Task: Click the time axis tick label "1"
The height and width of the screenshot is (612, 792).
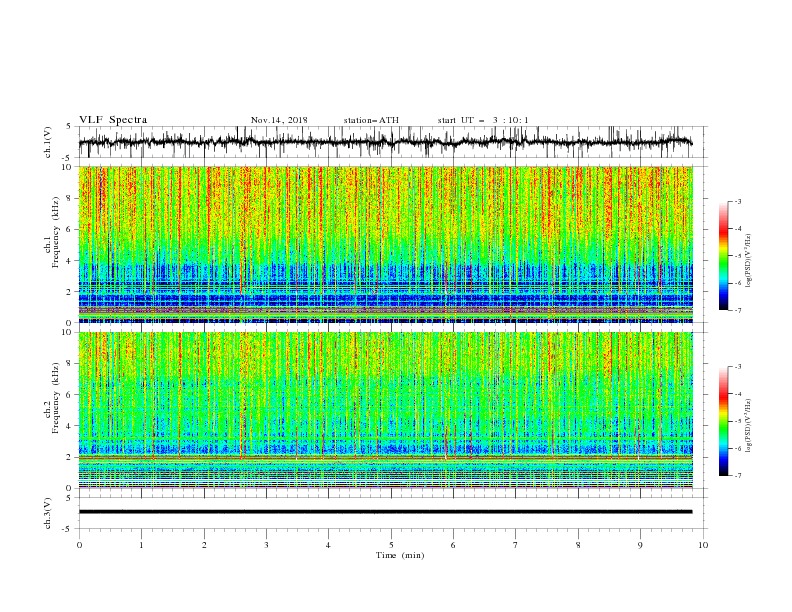Action: pos(141,545)
